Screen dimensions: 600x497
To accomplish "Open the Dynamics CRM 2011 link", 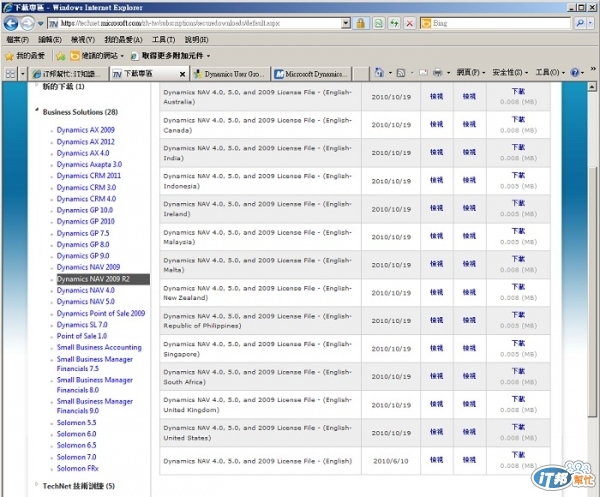I will click(89, 176).
